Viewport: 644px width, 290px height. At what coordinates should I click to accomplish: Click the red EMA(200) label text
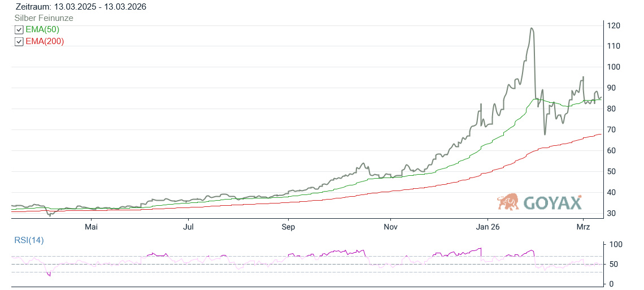[45, 41]
